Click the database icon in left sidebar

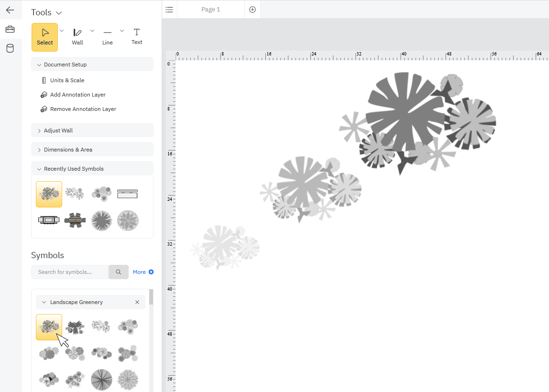[x=11, y=48]
